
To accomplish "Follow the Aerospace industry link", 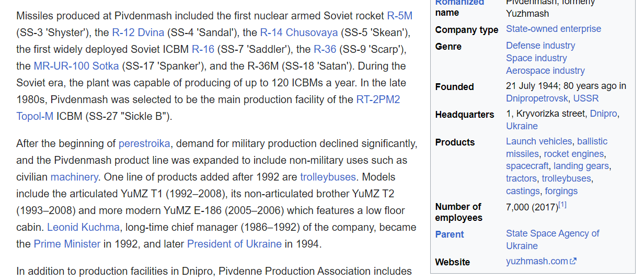I will pos(545,71).
